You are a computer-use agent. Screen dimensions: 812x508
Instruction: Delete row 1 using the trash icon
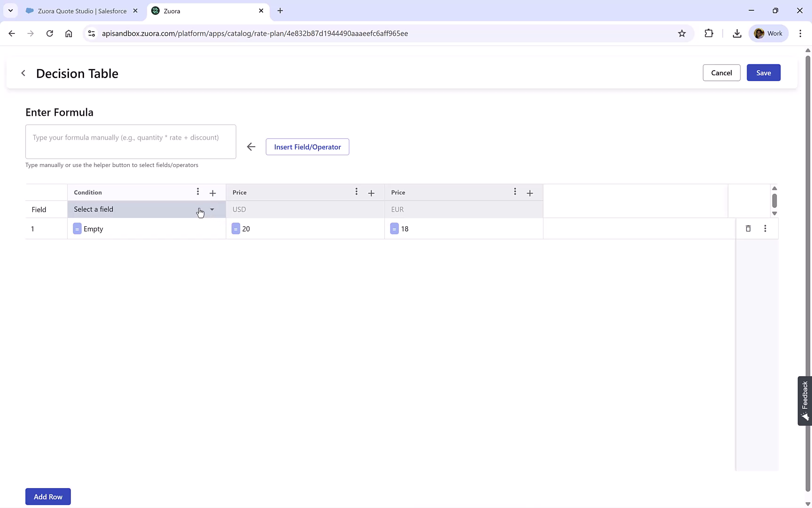click(749, 229)
